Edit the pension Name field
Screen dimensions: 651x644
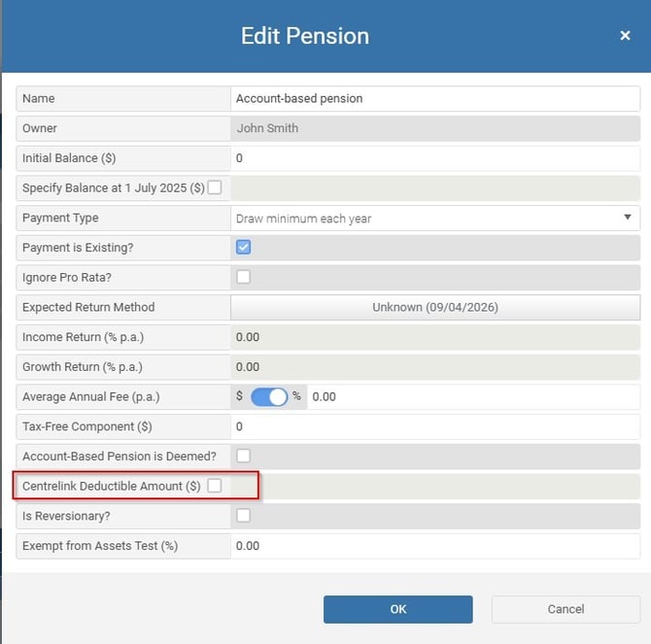click(x=434, y=99)
